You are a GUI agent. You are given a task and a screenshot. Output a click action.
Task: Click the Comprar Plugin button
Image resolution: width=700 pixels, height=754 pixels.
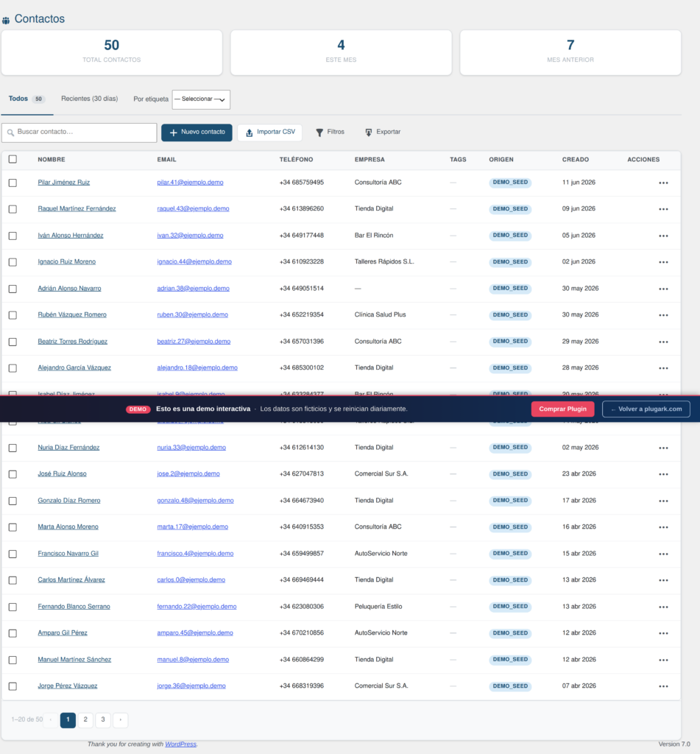coord(562,409)
